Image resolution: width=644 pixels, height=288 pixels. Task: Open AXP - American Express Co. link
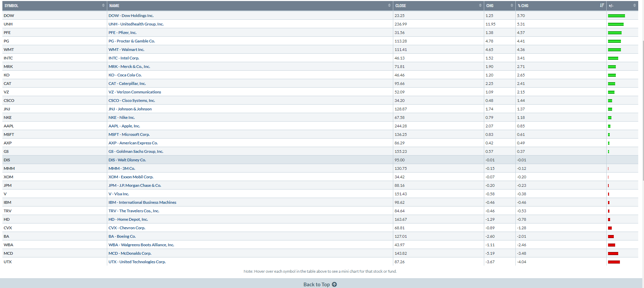(x=133, y=143)
